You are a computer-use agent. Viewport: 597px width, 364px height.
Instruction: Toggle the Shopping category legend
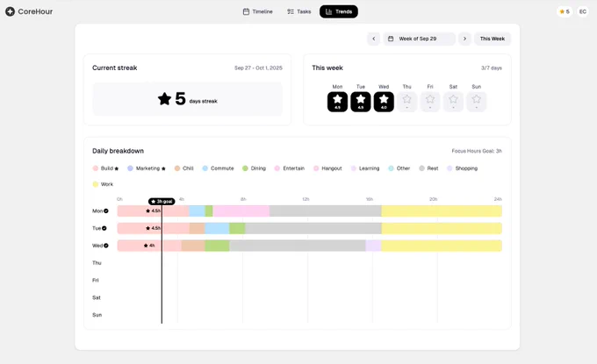pos(462,168)
